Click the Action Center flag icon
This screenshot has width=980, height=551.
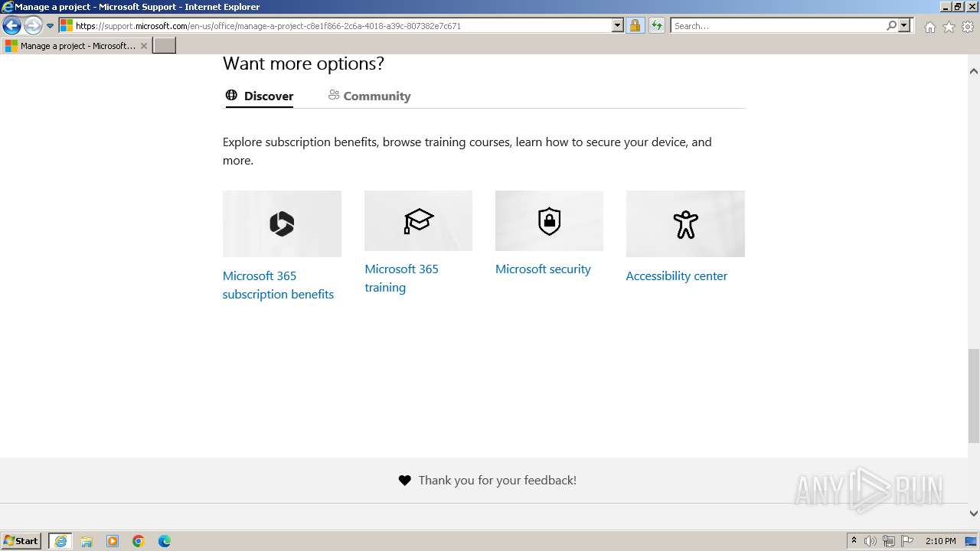pyautogui.click(x=907, y=541)
